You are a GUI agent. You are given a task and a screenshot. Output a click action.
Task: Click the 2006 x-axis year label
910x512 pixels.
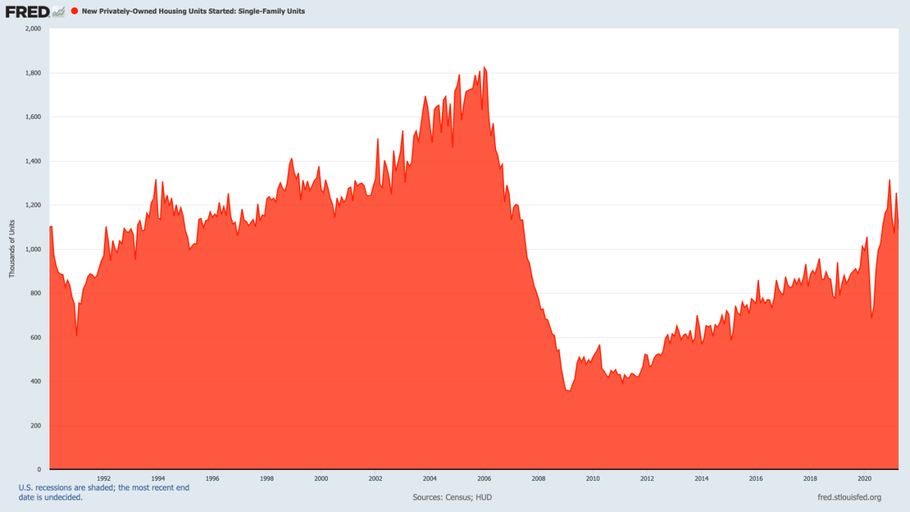484,479
